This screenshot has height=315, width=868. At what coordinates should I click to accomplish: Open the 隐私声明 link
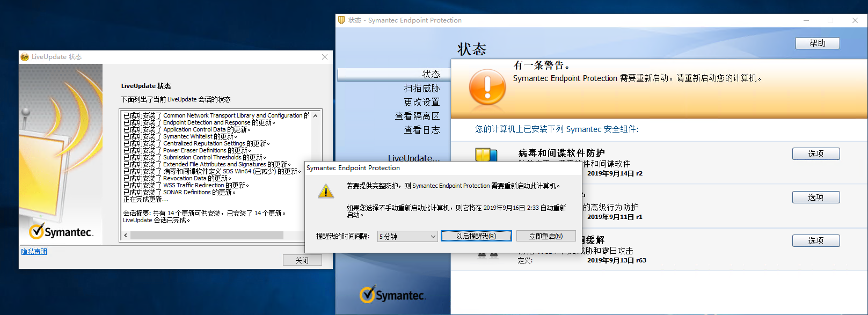34,252
